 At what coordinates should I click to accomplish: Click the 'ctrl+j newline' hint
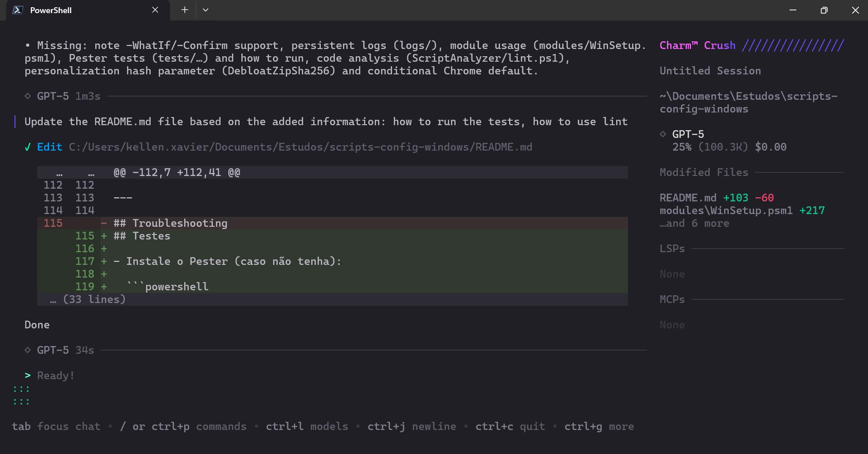pos(412,426)
